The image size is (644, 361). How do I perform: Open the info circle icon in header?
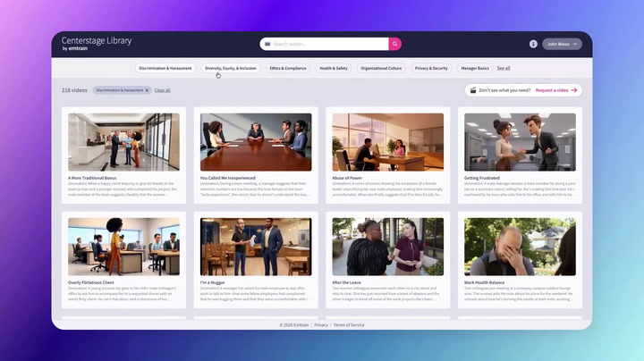pos(533,44)
